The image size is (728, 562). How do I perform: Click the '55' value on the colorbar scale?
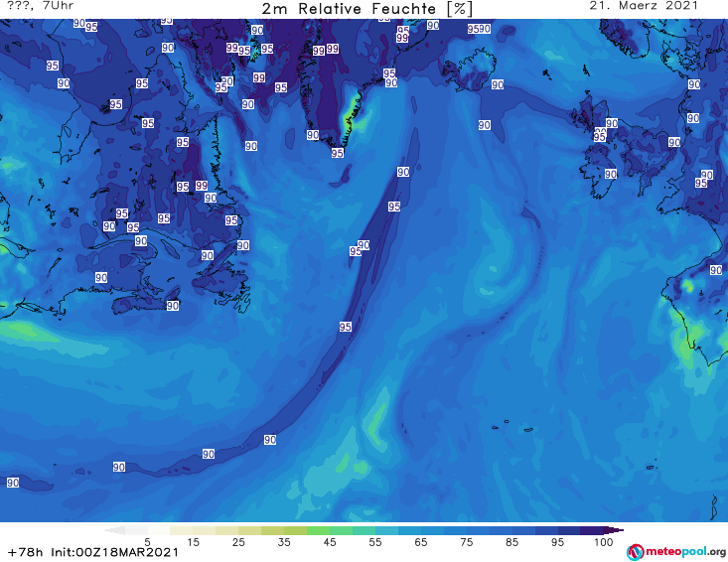(375, 542)
